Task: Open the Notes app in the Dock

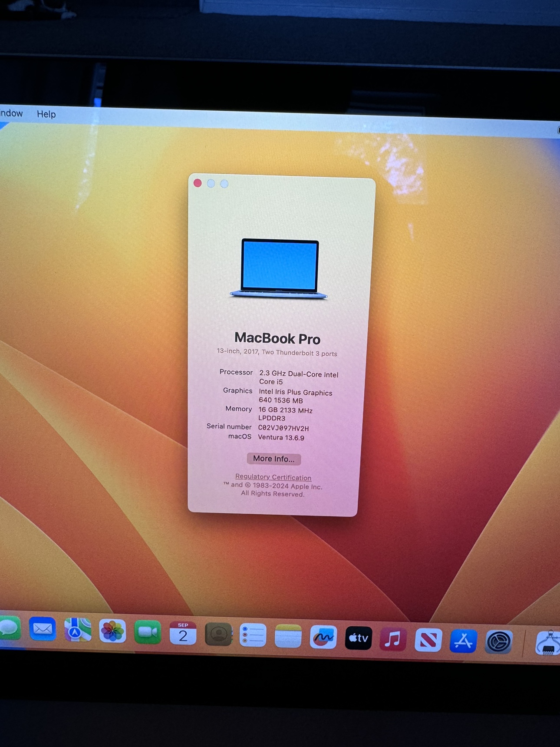Action: 288,636
